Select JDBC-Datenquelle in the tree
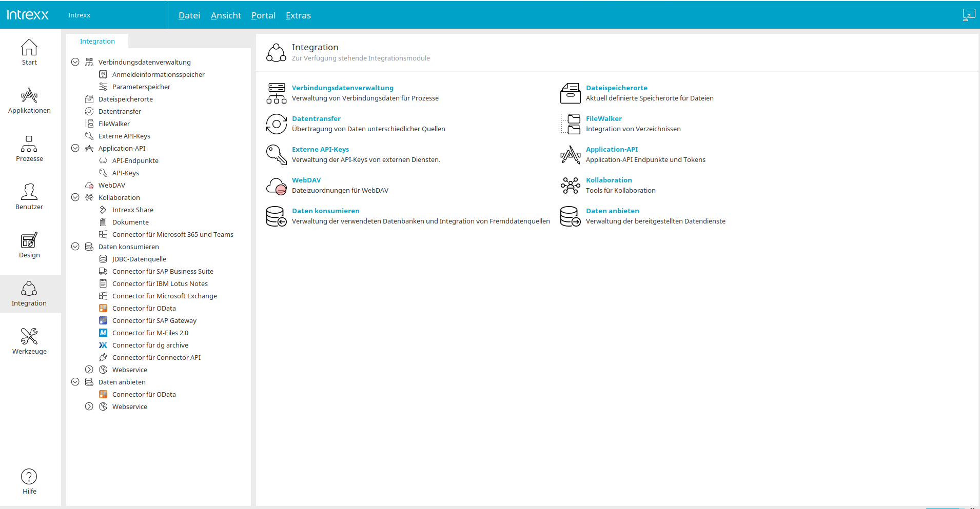Screen dimensions: 980x509 (139, 259)
